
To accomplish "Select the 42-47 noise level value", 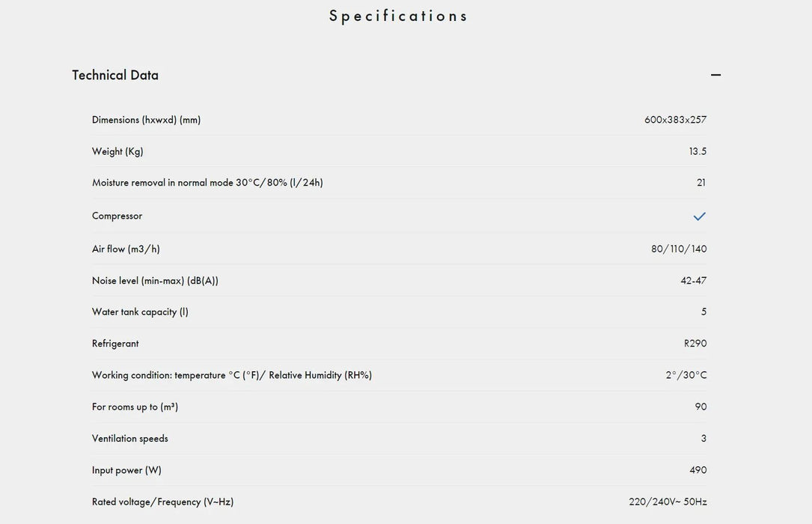I will (x=693, y=281).
